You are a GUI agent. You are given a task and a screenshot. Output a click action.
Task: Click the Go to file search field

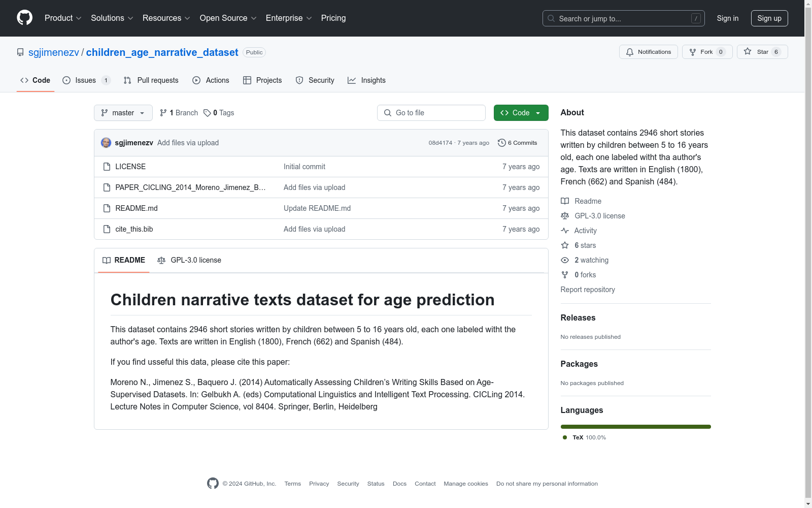[431, 113]
